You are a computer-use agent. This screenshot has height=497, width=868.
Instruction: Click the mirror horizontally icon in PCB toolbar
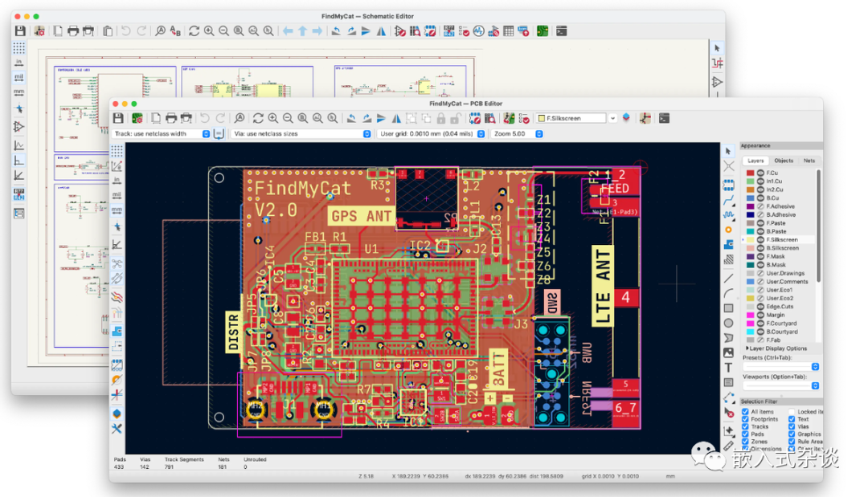coord(396,118)
